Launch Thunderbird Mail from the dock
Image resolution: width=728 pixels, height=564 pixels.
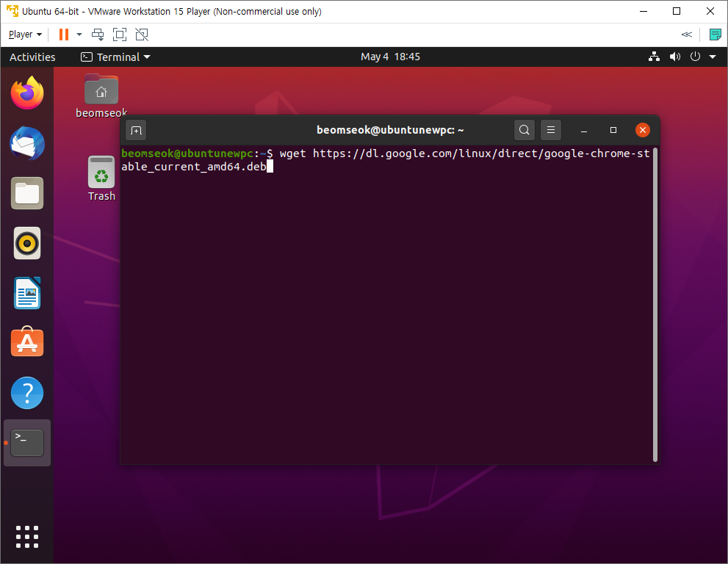tap(27, 143)
